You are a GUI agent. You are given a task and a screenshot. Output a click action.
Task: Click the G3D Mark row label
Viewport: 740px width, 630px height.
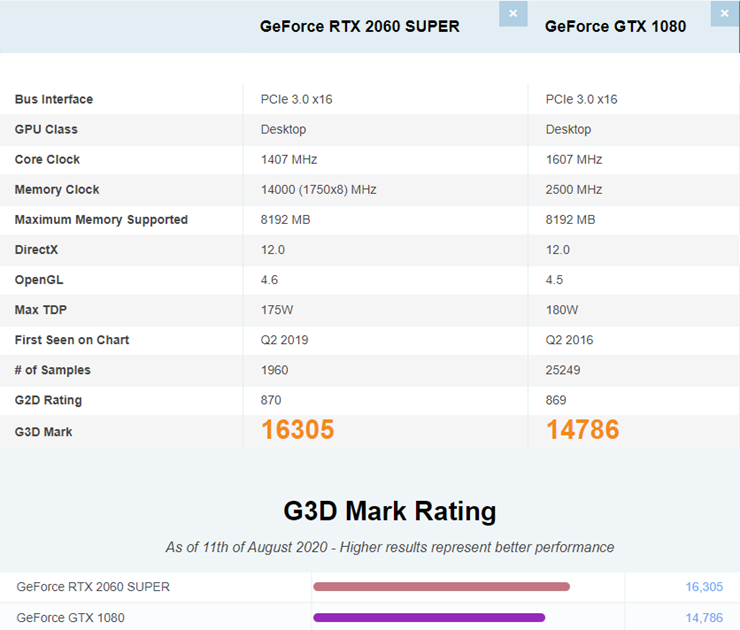pyautogui.click(x=43, y=432)
